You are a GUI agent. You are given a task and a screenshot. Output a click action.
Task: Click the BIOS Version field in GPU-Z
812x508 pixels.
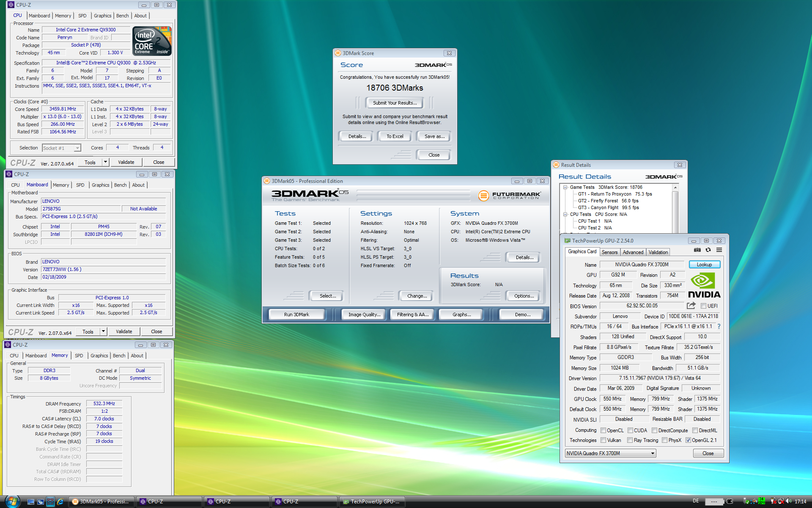[642, 306]
